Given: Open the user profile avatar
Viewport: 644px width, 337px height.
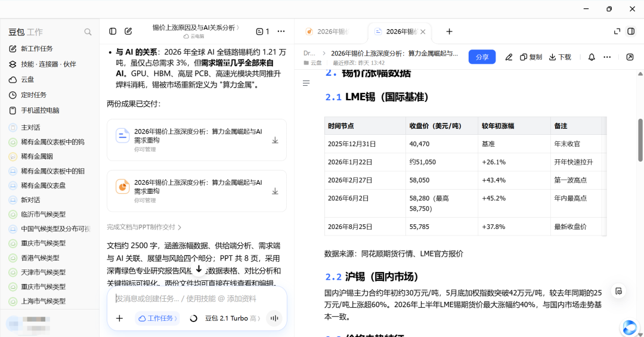Looking at the screenshot, I should pos(13,323).
